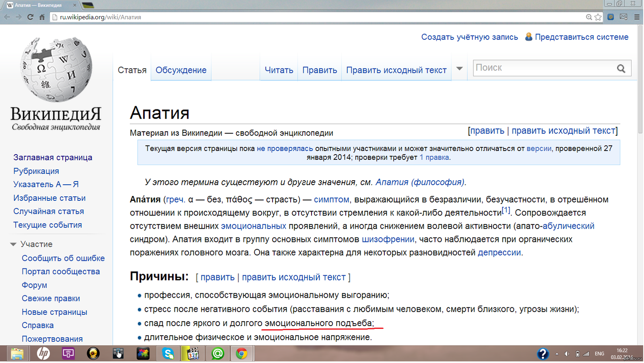Collapse the Участие sidebar section
Viewport: 644px width, 363px height.
pos(13,244)
